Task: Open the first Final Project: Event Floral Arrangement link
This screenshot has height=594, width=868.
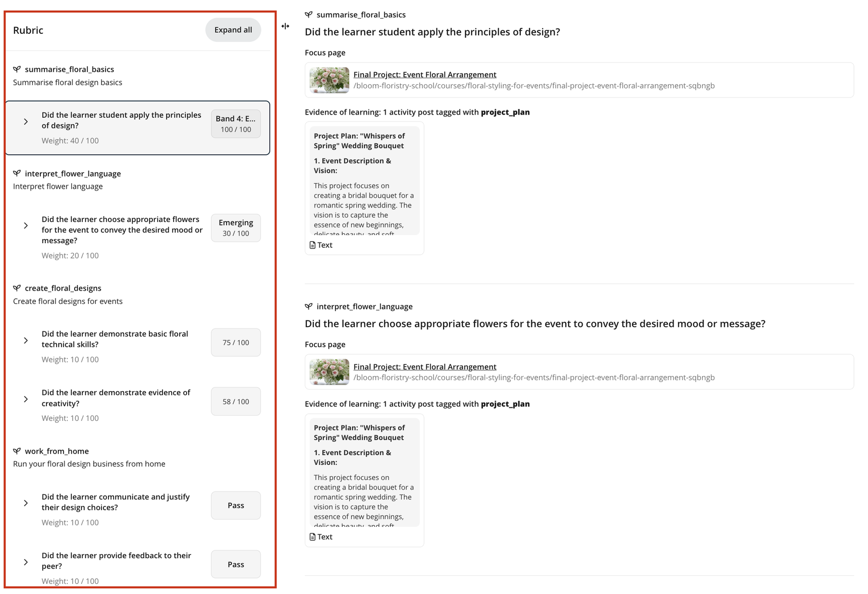Action: click(x=424, y=75)
